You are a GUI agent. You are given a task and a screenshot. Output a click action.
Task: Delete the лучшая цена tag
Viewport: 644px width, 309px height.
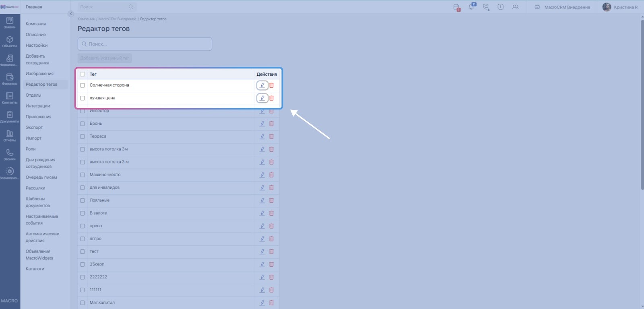click(271, 98)
